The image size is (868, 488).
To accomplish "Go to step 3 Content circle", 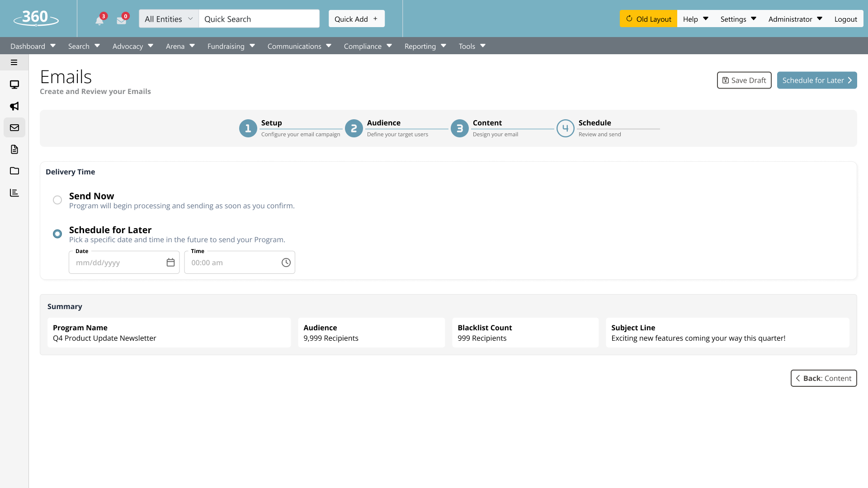I will tap(460, 128).
